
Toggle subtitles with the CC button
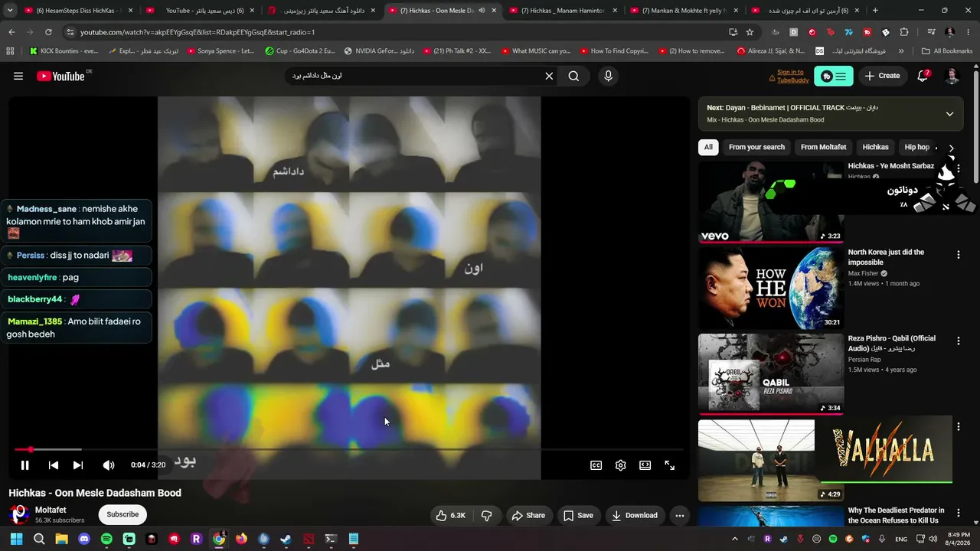[596, 465]
